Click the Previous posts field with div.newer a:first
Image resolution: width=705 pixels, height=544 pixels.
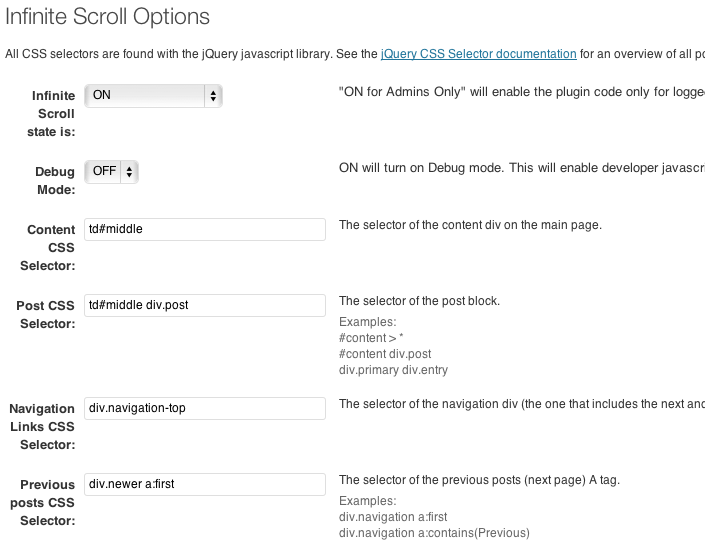pos(205,484)
